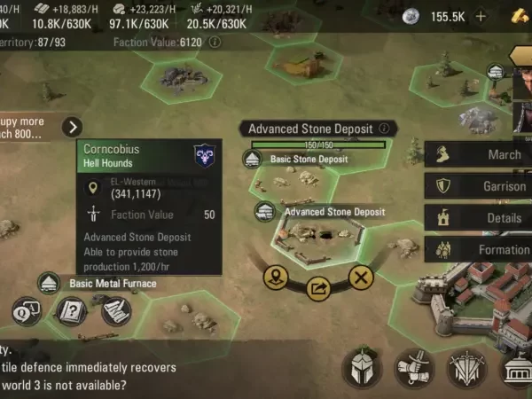The image size is (532, 399).
Task: Select March from the side menu
Action: [478, 154]
